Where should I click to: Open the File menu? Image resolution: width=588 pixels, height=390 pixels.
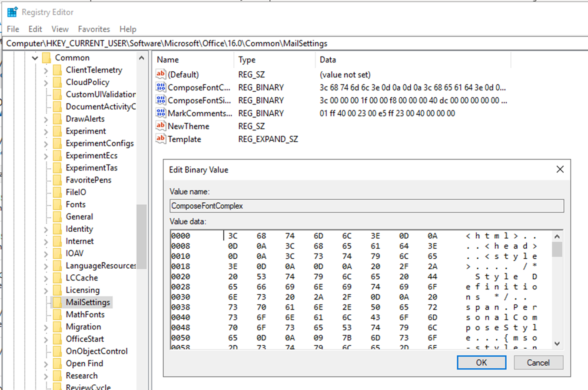tap(13, 29)
